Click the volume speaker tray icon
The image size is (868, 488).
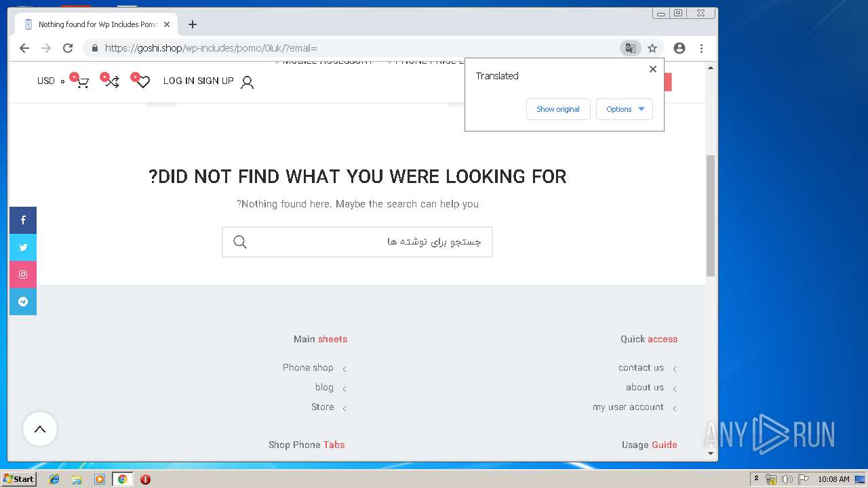[x=787, y=479]
